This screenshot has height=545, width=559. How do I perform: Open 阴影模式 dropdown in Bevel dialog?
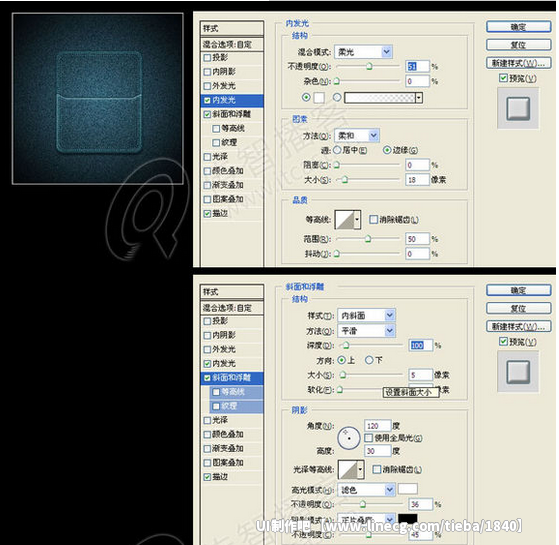pos(366,519)
